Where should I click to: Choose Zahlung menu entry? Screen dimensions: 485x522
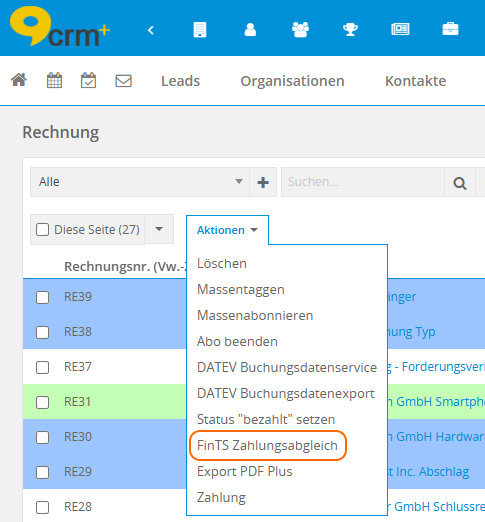click(221, 497)
